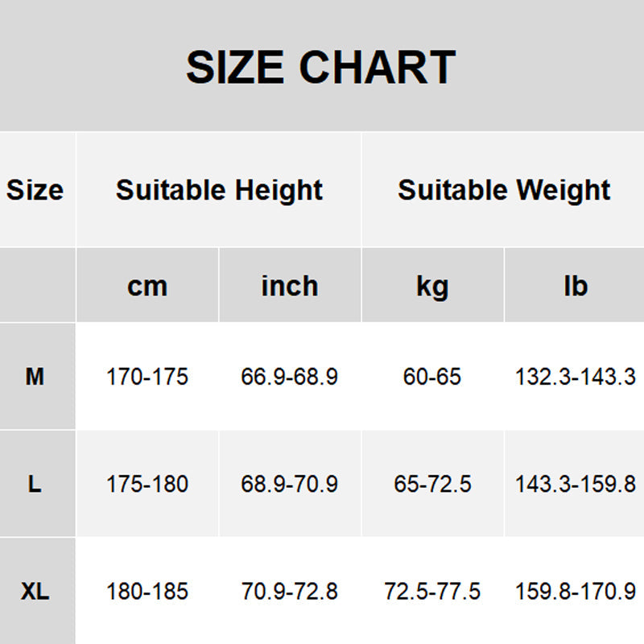The height and width of the screenshot is (644, 644).
Task: Select the 175-180 cm height cell
Action: pyautogui.click(x=147, y=484)
